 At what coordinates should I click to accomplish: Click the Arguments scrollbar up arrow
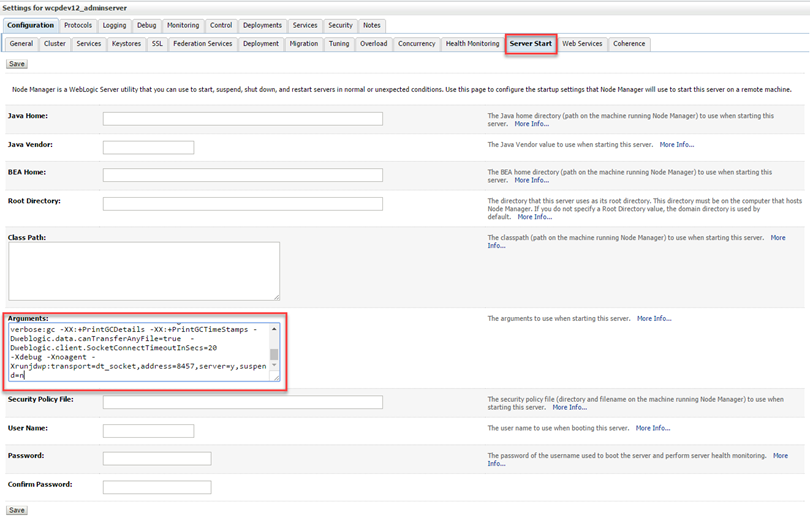point(274,329)
